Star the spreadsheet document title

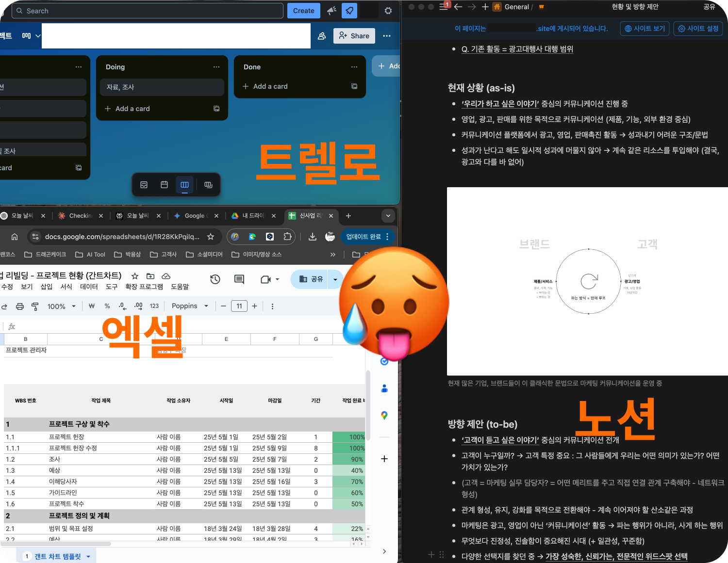pyautogui.click(x=135, y=276)
